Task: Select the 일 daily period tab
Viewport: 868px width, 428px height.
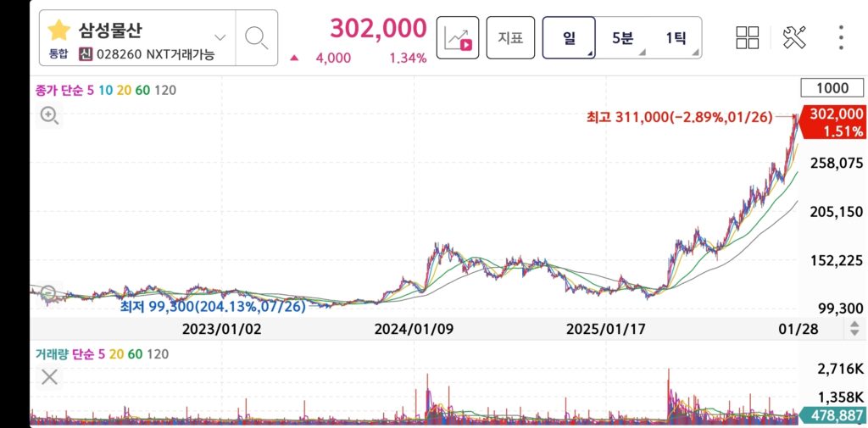Action: pyautogui.click(x=570, y=37)
